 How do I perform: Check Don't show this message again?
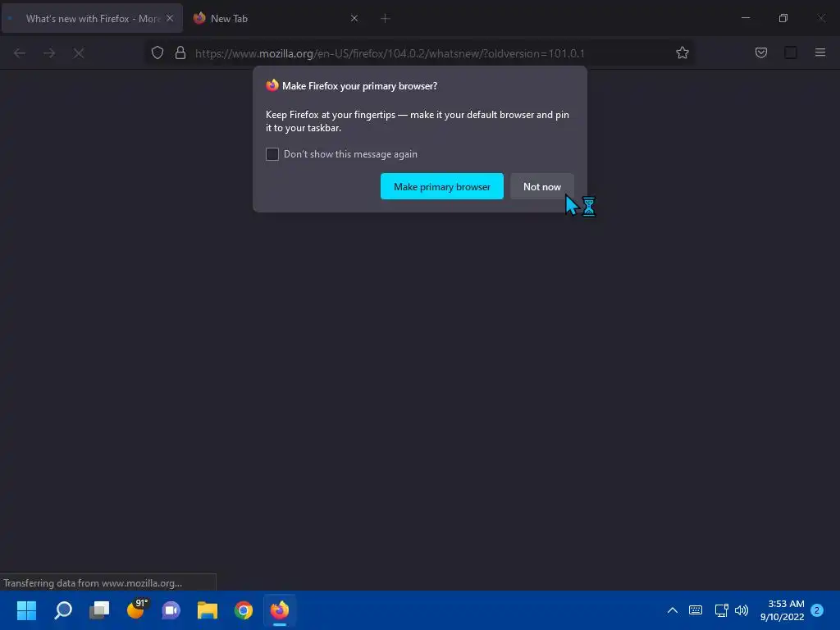click(x=272, y=154)
